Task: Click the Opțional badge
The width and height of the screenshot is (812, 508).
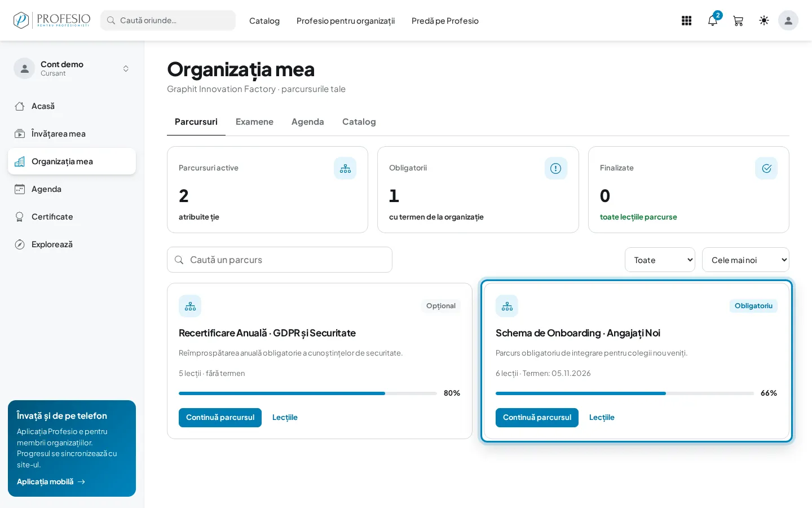Action: [441, 306]
